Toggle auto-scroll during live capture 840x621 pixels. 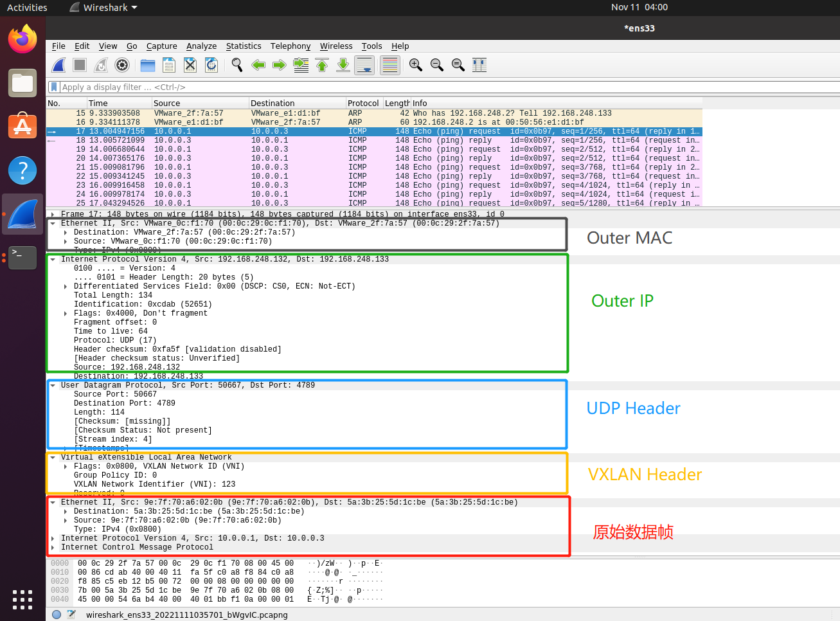(x=364, y=65)
